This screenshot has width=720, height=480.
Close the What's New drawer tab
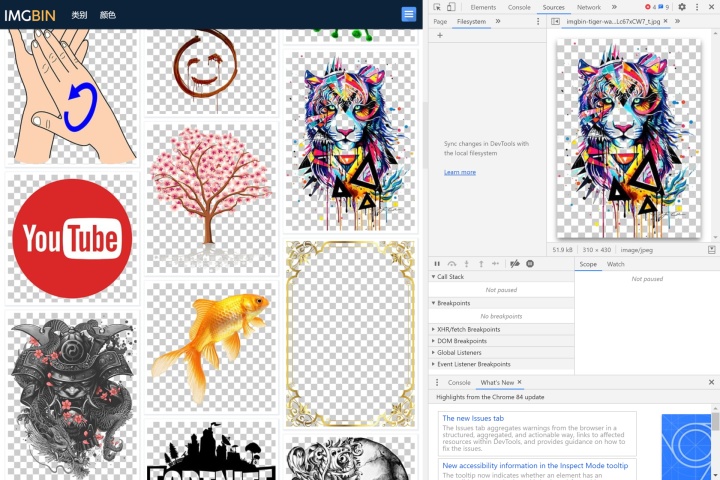(x=519, y=382)
